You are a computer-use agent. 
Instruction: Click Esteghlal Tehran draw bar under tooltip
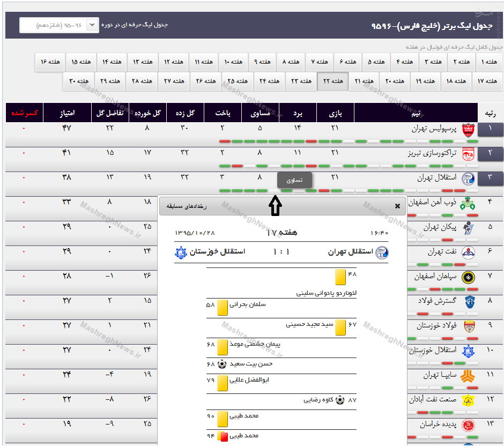pyautogui.click(x=274, y=191)
